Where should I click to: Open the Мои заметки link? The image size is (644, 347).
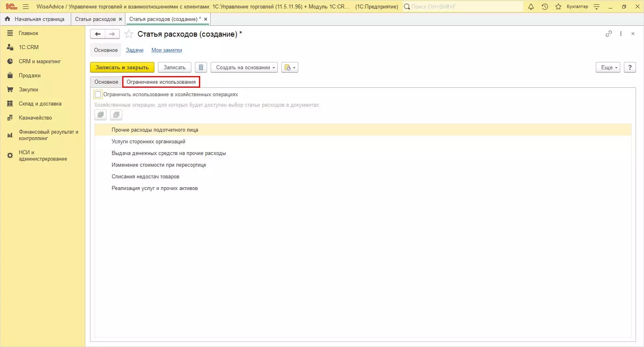click(167, 50)
